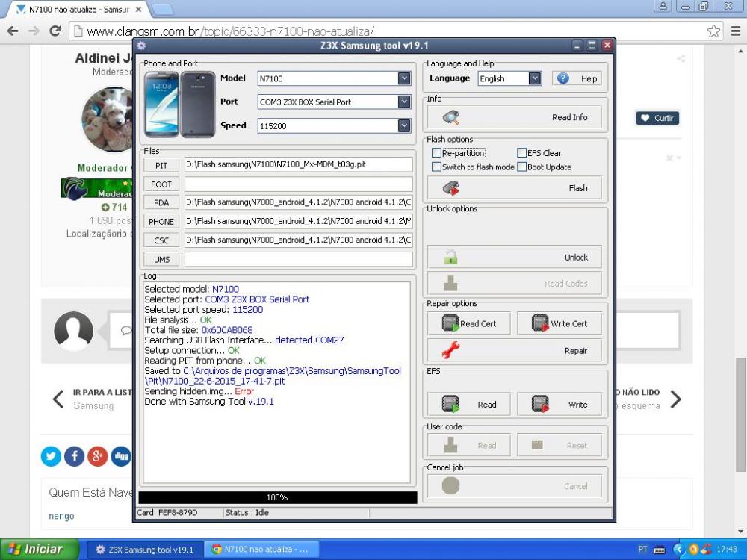Switch to the N7100 nao atualiza browser tab
Viewport: 747px width, 560px height.
[78, 10]
